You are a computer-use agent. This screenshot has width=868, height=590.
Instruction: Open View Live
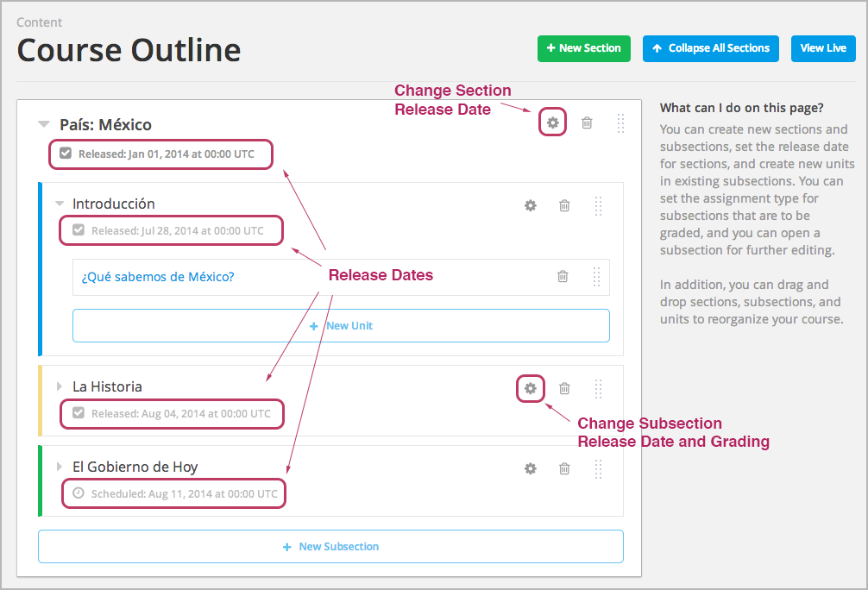pyautogui.click(x=823, y=48)
